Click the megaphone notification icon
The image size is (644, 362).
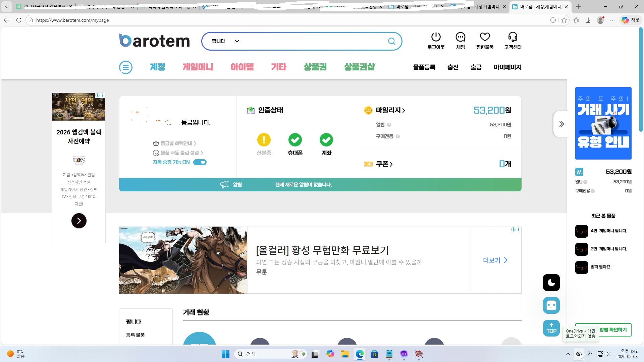coord(224,185)
